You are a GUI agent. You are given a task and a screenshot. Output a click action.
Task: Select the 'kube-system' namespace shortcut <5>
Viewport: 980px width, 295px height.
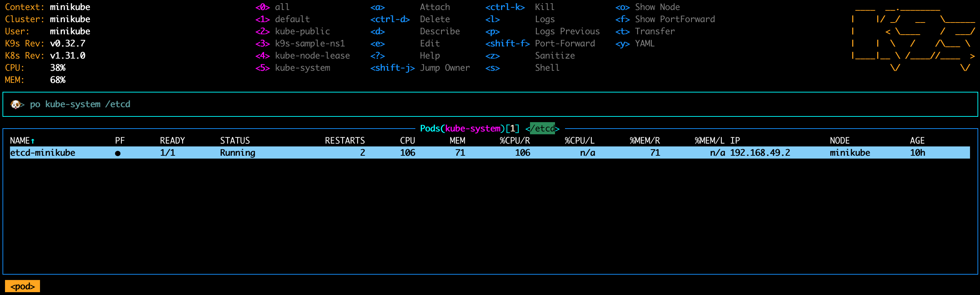coord(292,68)
